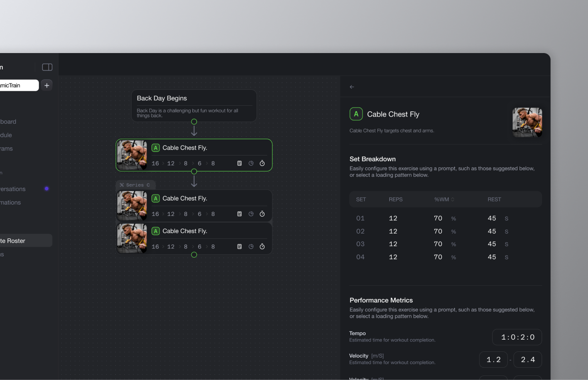Click the white DynamicTrain workspace field

point(19,85)
